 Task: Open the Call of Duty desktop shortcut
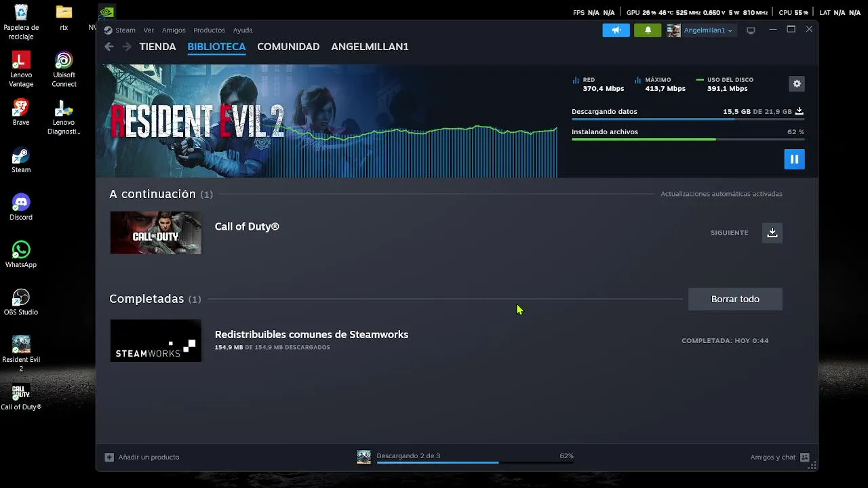click(21, 397)
